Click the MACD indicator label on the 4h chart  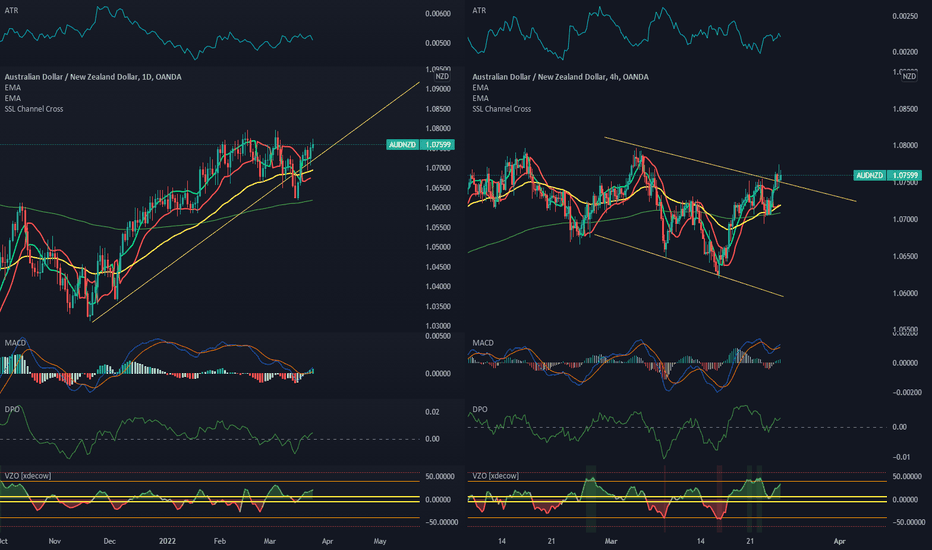(483, 342)
